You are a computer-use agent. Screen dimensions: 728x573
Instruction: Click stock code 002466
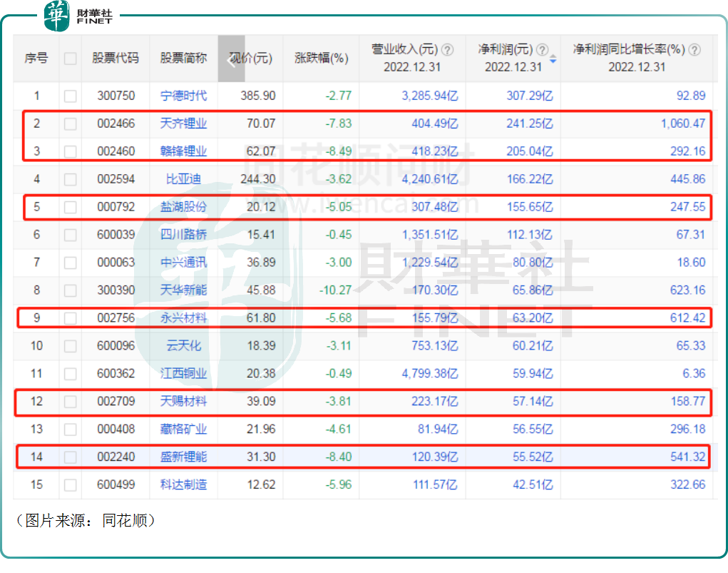pyautogui.click(x=116, y=123)
